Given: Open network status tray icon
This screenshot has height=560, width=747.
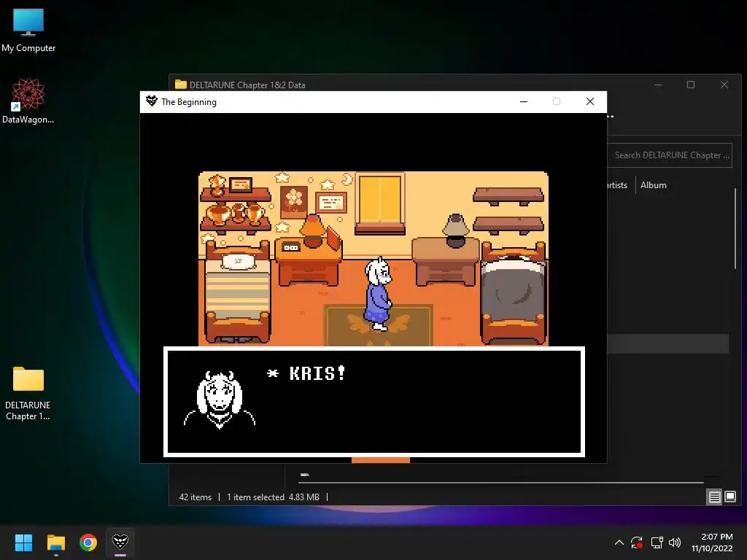Looking at the screenshot, I should (657, 542).
